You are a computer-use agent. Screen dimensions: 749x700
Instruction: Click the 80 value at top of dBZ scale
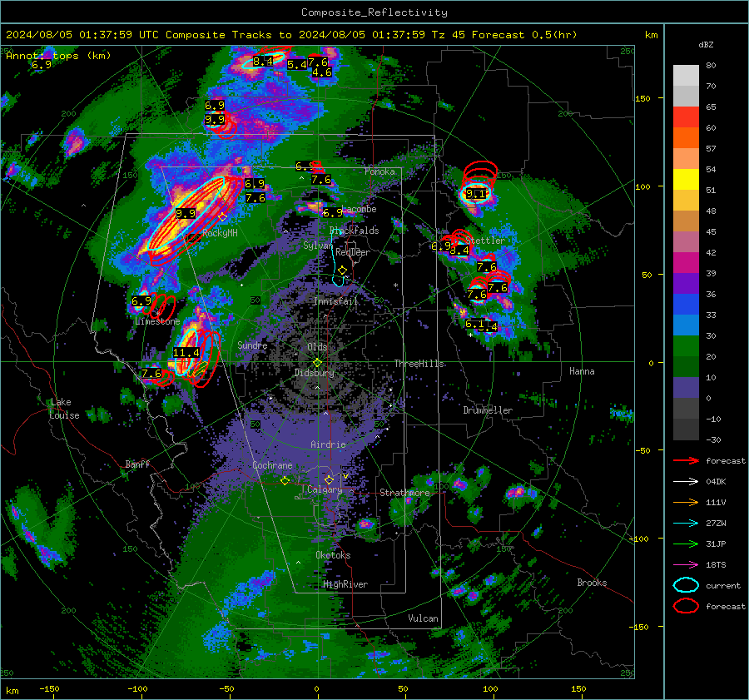[711, 66]
